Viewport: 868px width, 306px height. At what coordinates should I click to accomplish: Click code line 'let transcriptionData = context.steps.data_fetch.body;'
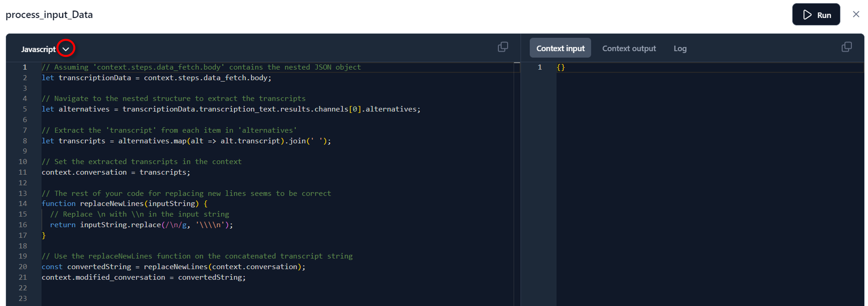click(x=156, y=78)
